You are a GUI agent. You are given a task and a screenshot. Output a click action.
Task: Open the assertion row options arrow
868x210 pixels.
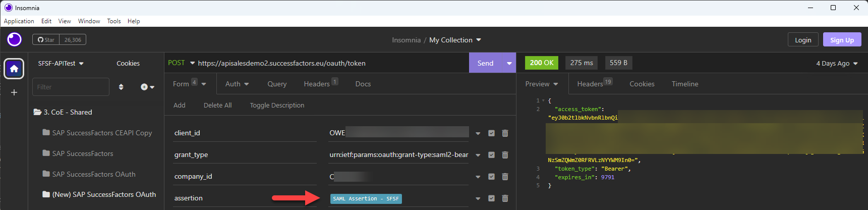(478, 199)
